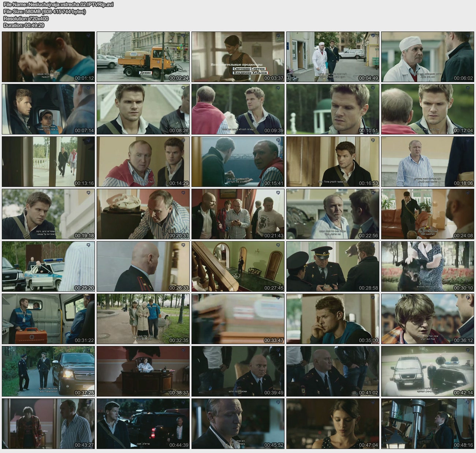Click the black dog thumbnail at 00:30:10
Viewport: 476px width, 453px height.
(427, 266)
